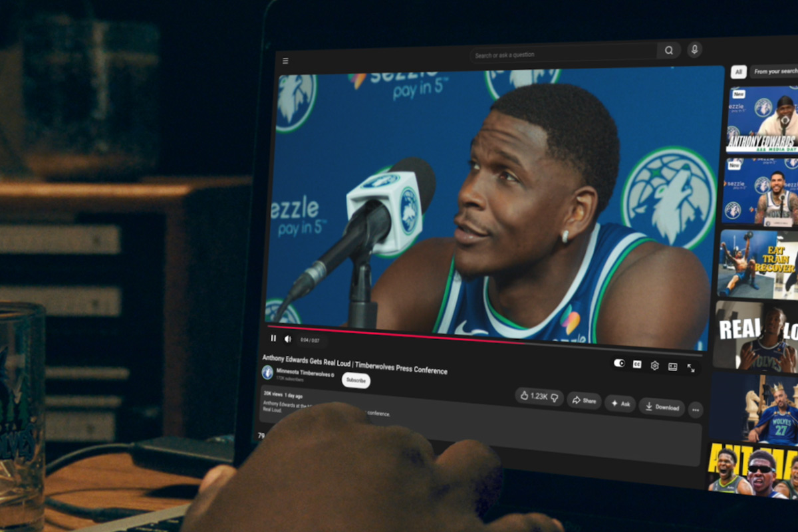Select the 'From your search' chip
798x532 pixels.
pyautogui.click(x=775, y=71)
